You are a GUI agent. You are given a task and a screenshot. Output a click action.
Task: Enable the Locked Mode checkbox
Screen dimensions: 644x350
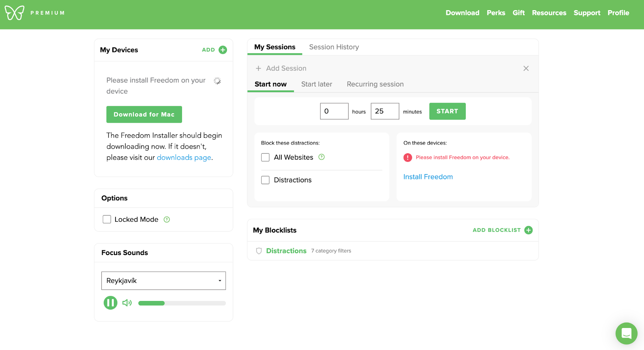pos(107,219)
